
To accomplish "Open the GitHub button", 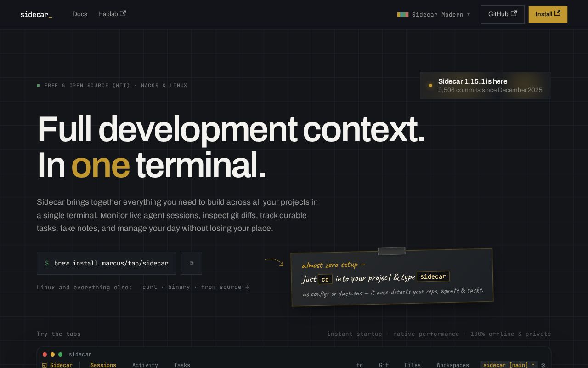I will (503, 14).
